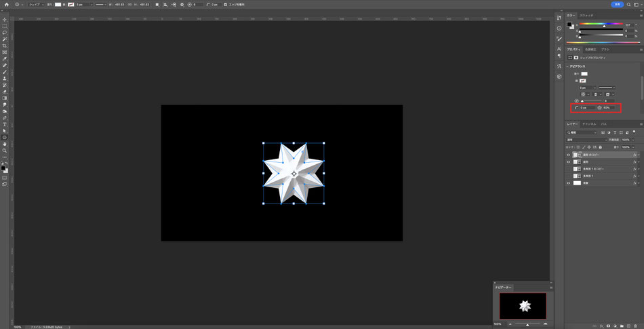Click the delete layer trash icon
Screen dimensions: 644x329
pyautogui.click(x=635, y=326)
